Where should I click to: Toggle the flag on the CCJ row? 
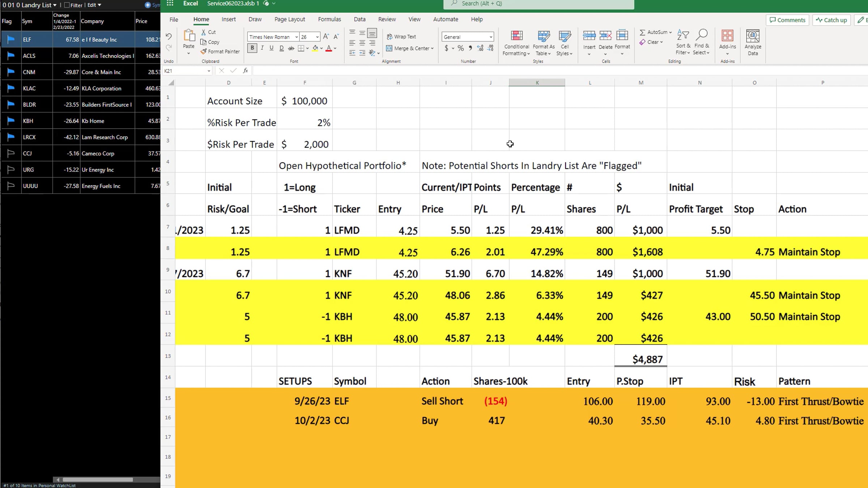pyautogui.click(x=11, y=153)
